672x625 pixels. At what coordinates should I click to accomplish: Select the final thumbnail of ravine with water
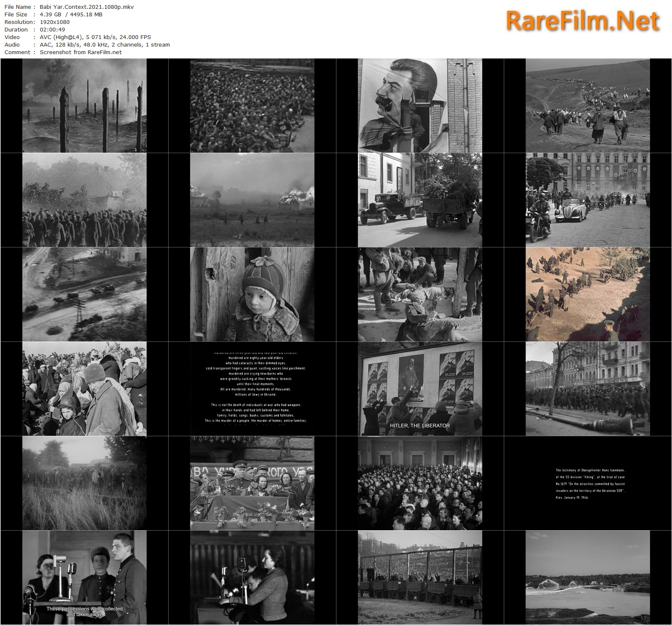tap(588, 577)
